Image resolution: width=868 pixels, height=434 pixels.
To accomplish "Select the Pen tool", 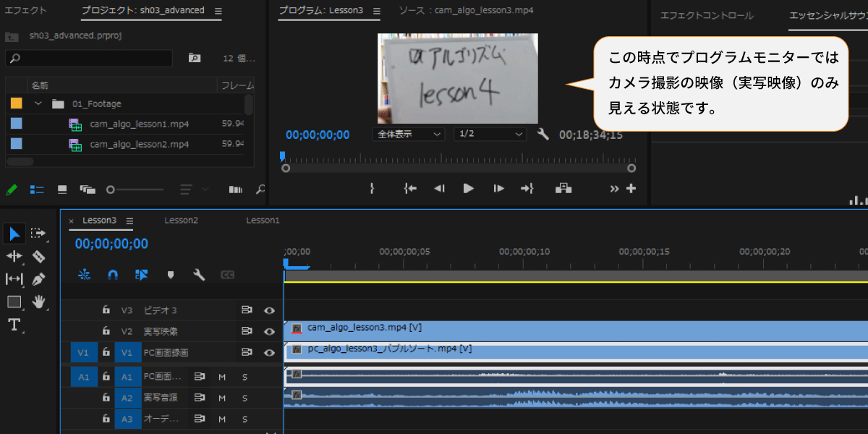I will point(39,278).
